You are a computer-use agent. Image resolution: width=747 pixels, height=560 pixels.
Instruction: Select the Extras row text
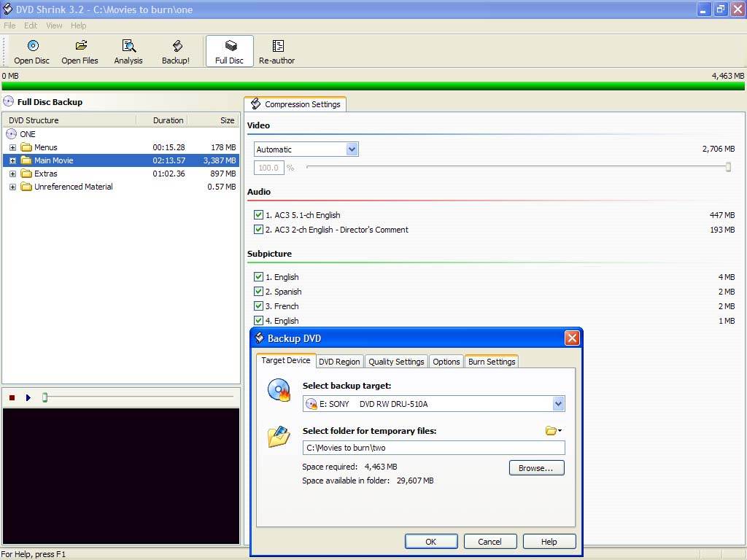click(x=46, y=174)
